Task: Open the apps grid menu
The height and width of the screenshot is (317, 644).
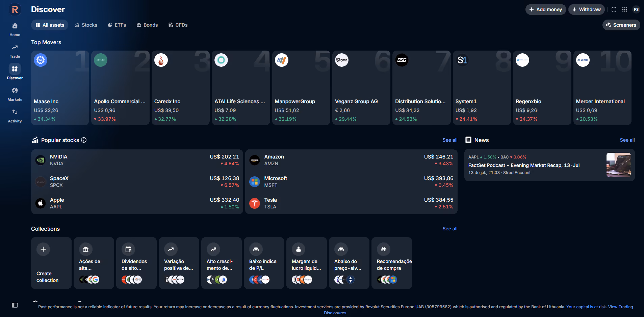Action: pos(625,9)
